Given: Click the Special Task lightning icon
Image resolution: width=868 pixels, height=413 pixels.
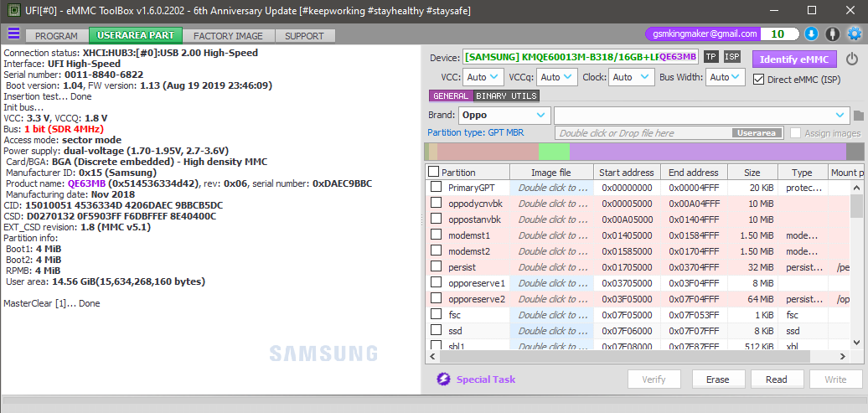Looking at the screenshot, I should [443, 379].
